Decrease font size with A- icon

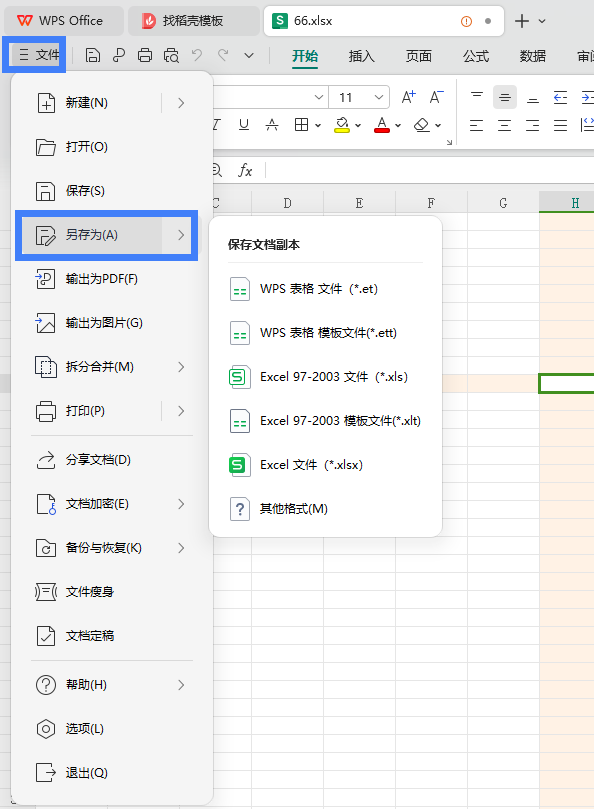point(436,96)
